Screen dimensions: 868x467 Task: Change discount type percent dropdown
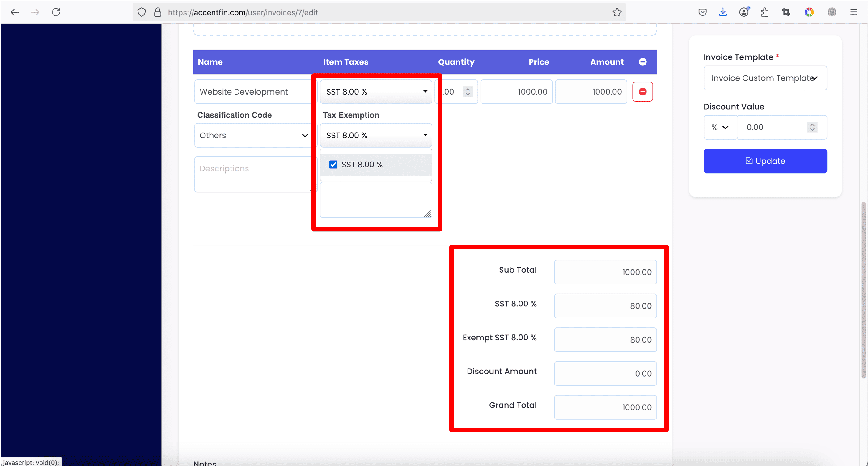point(720,127)
